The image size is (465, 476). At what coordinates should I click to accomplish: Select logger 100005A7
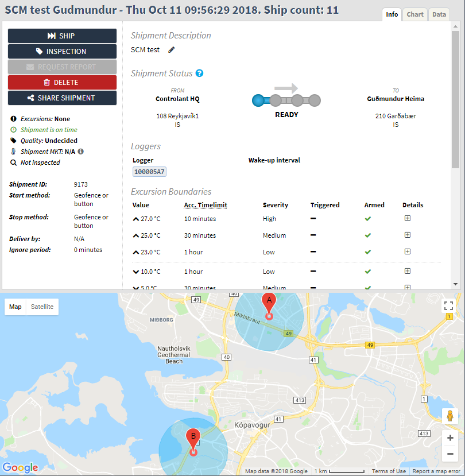tap(149, 172)
